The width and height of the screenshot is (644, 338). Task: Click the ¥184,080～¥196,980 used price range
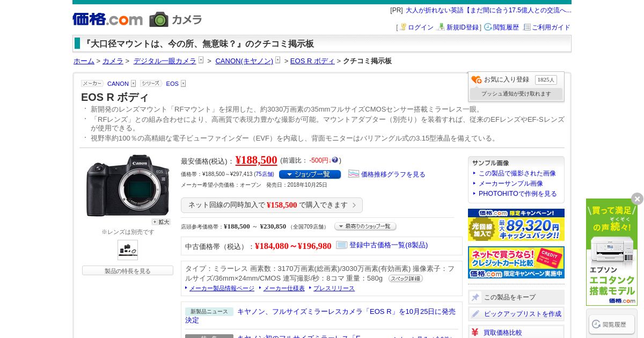click(x=293, y=246)
